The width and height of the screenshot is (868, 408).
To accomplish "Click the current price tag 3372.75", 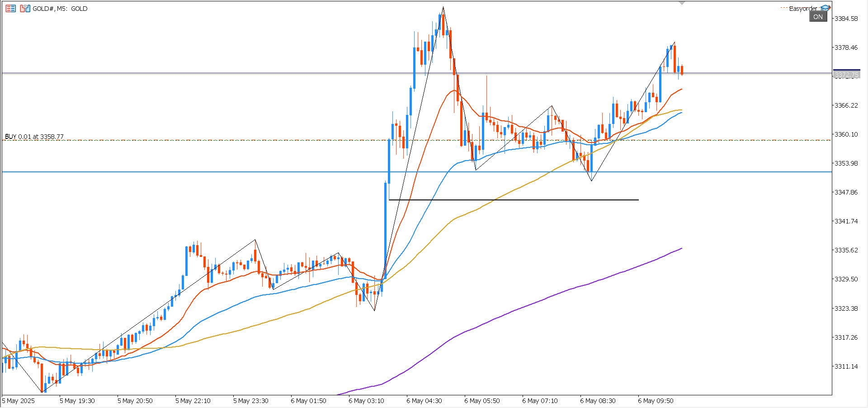I will point(846,75).
